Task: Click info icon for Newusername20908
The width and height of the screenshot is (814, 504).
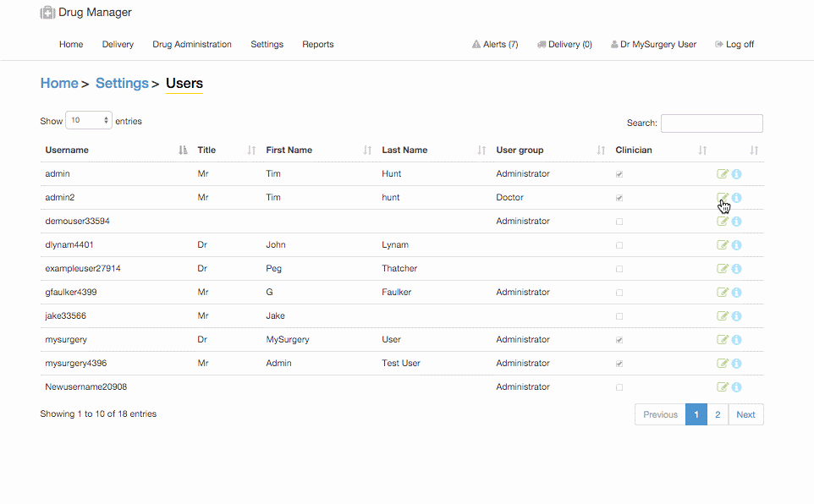Action: point(736,387)
